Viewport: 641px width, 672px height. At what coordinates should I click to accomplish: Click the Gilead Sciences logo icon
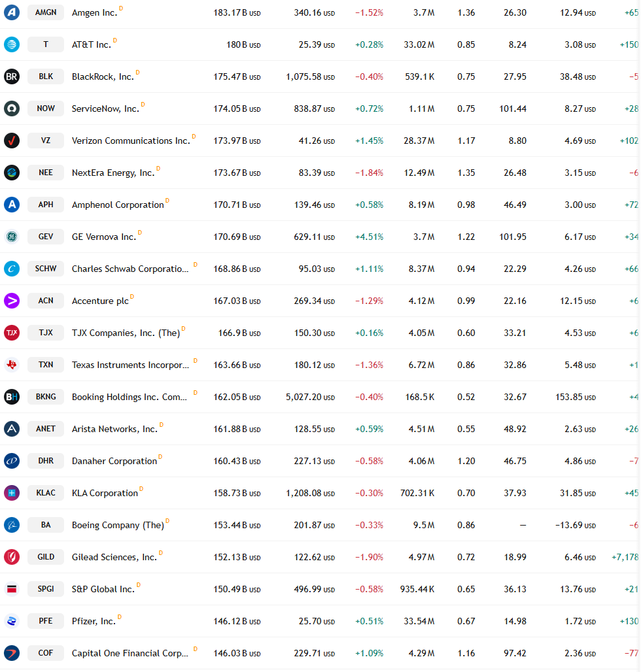(12, 557)
